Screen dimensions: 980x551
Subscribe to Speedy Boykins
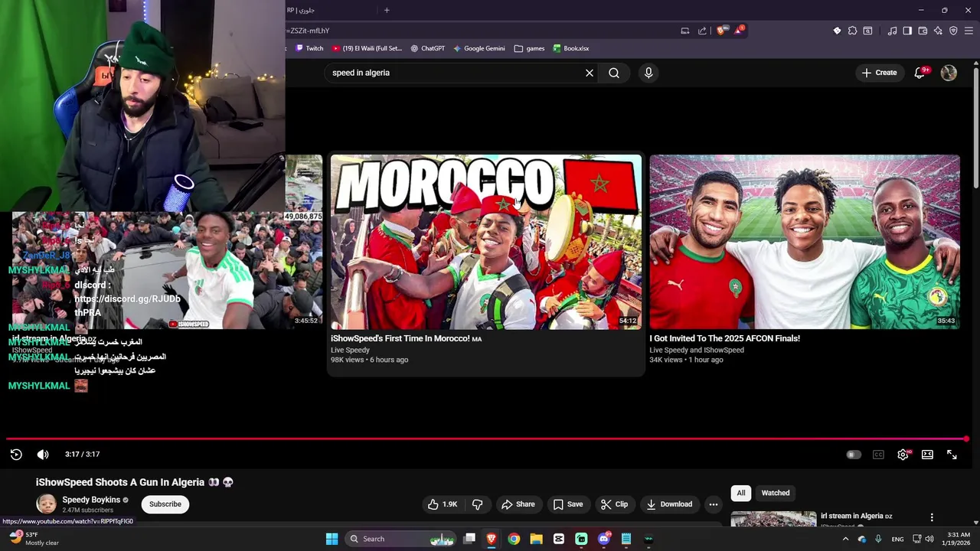pos(165,504)
